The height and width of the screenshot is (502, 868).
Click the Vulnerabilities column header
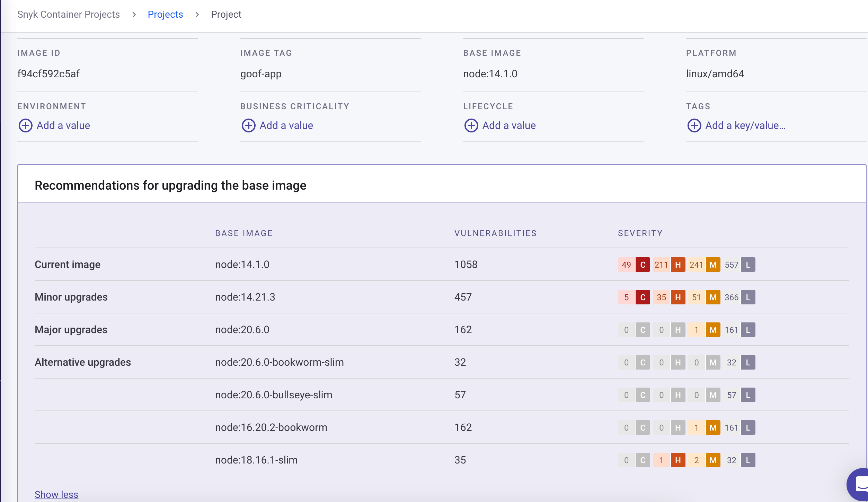[495, 233]
